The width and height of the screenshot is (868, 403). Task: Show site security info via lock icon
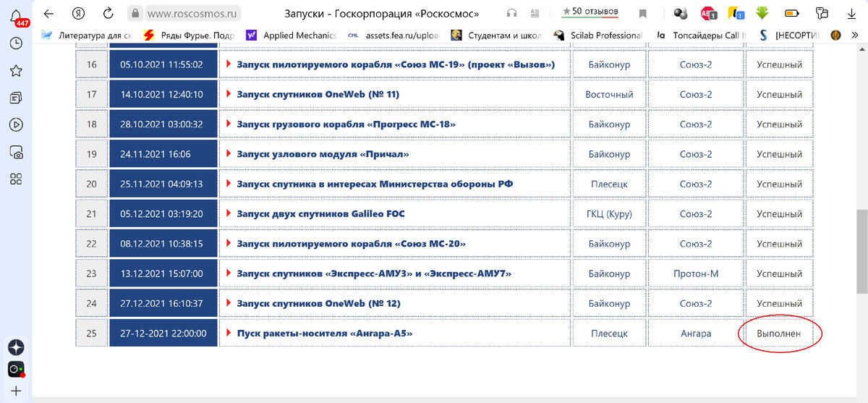[x=134, y=13]
